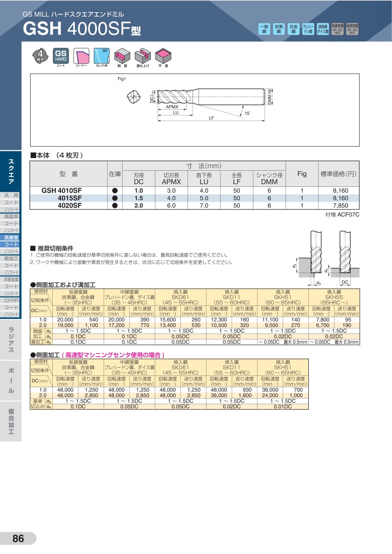Click the slot finishing (溝仕上げ) icon

142,56
